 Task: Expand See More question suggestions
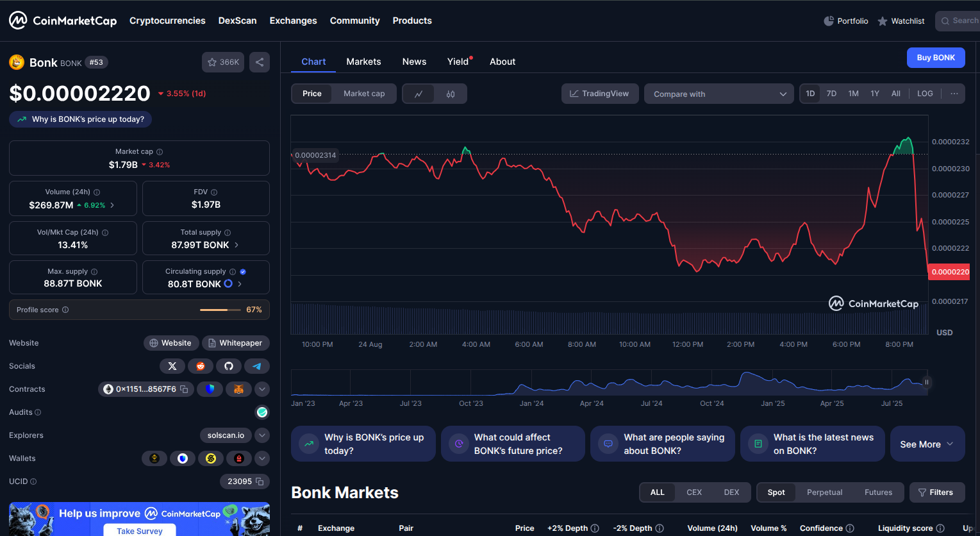(927, 444)
